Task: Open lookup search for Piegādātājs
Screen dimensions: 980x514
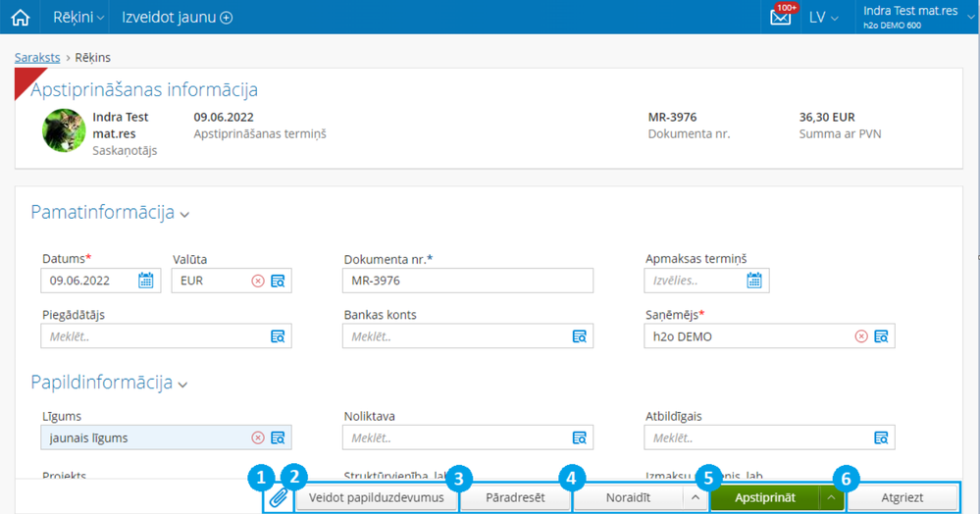Action: coord(278,336)
